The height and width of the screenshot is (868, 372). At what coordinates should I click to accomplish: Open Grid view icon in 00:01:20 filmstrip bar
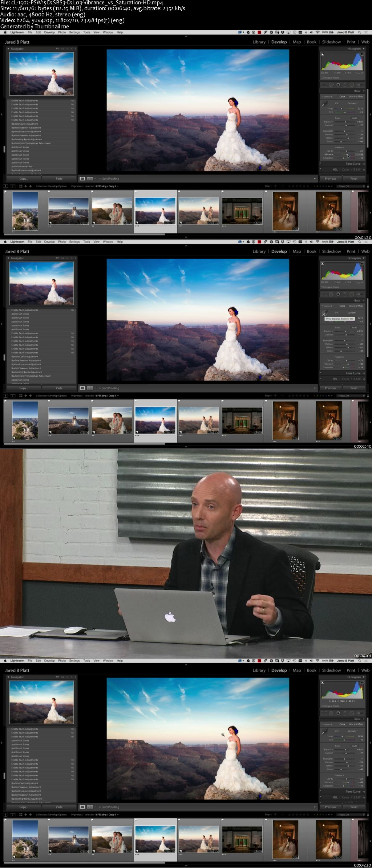click(x=20, y=186)
